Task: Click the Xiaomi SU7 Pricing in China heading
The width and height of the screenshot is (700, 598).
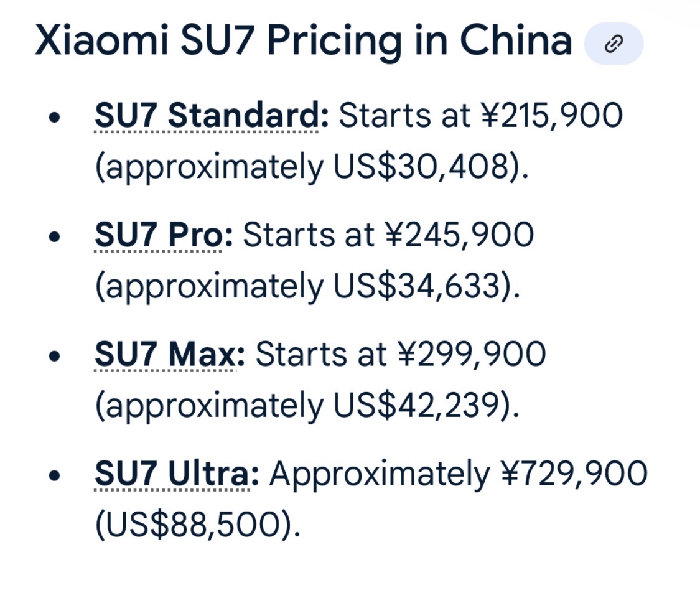Action: (x=303, y=41)
